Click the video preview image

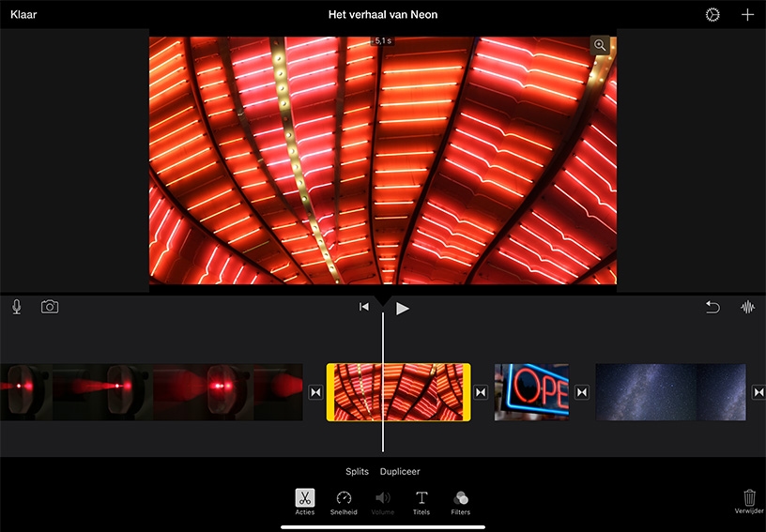tap(382, 160)
